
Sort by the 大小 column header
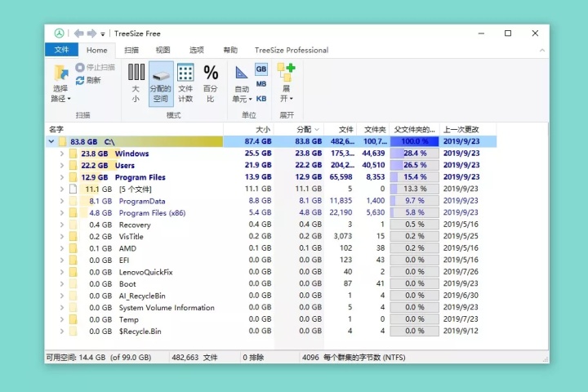pyautogui.click(x=248, y=129)
